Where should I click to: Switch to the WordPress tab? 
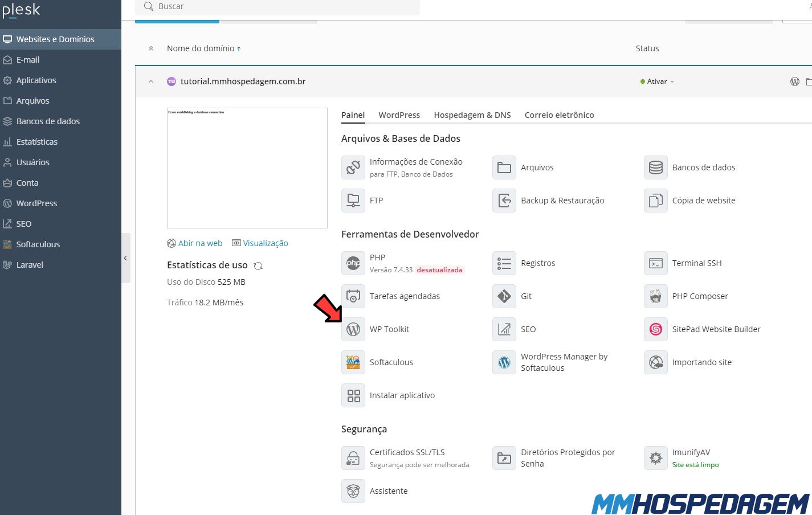click(x=399, y=115)
